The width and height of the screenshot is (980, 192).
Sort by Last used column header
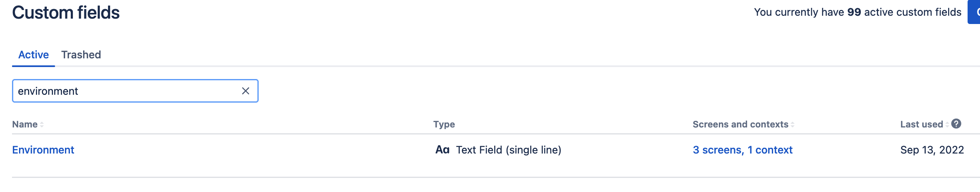(921, 125)
